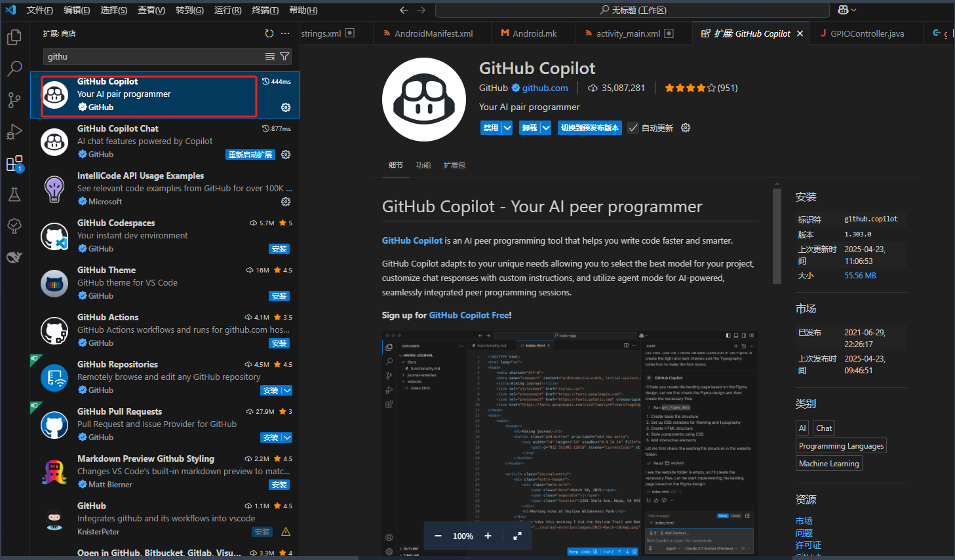Open gear menu for GitHub Copilot list item
This screenshot has height=560, width=955.
286,107
